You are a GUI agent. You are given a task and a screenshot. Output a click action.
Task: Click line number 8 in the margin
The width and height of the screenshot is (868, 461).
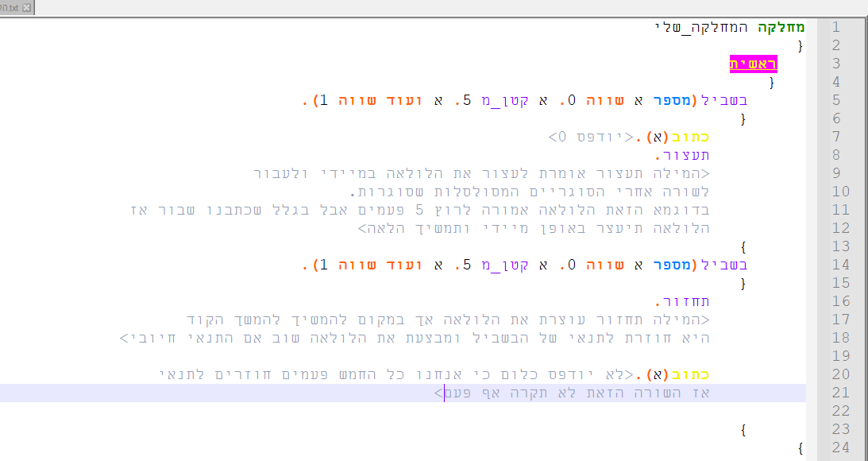click(x=836, y=155)
